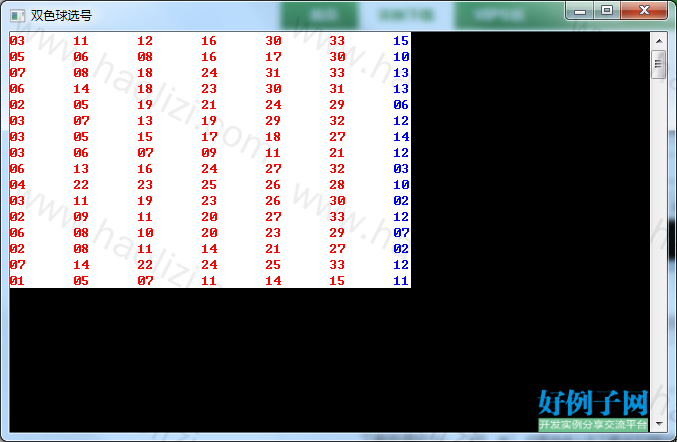Select blue 13 in row 07 08 18 24

coord(401,73)
